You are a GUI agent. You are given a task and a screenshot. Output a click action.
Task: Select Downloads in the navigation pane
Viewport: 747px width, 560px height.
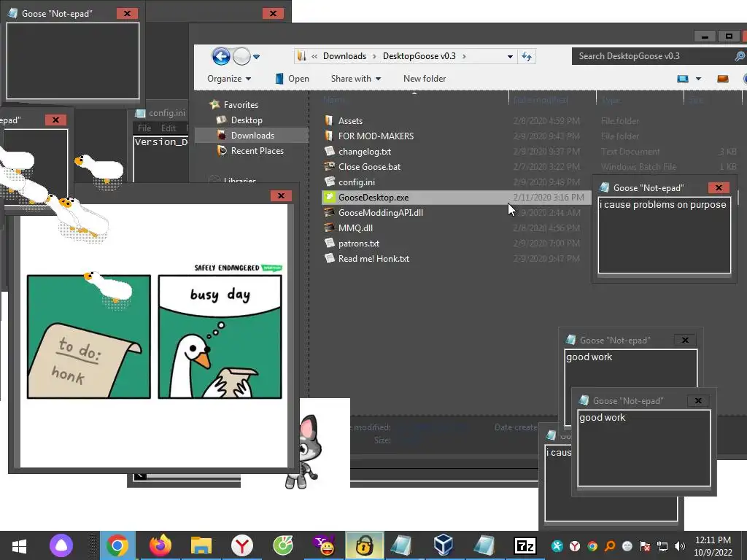pyautogui.click(x=252, y=135)
